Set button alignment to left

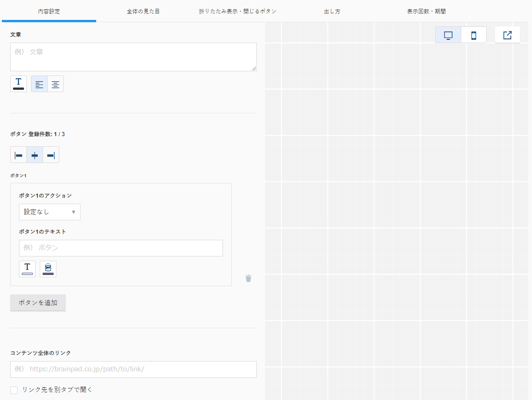click(x=19, y=155)
